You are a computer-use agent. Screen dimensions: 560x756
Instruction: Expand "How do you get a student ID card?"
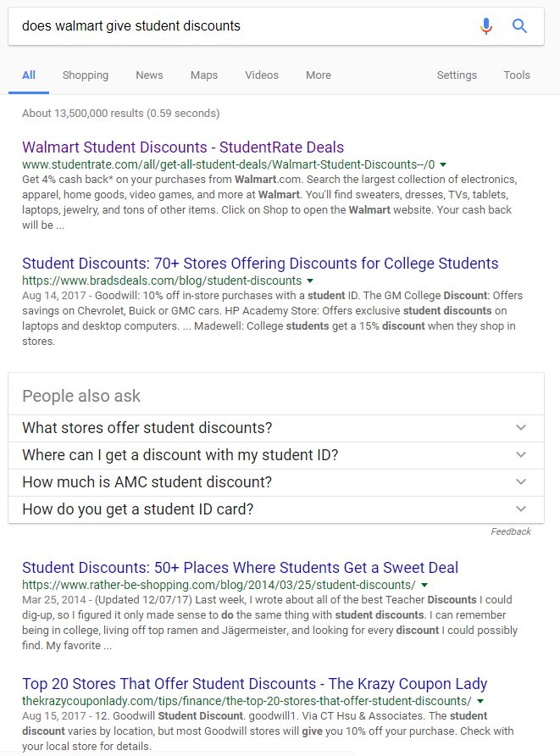tap(276, 509)
